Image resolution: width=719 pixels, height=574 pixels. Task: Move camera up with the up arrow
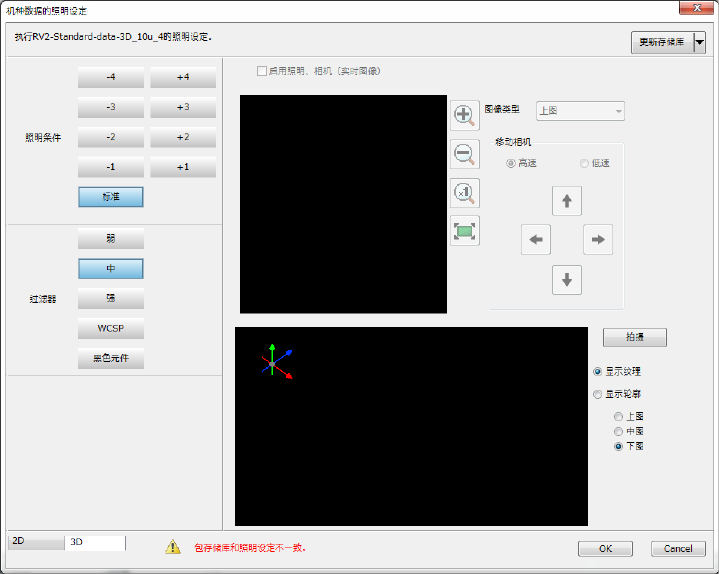click(567, 201)
